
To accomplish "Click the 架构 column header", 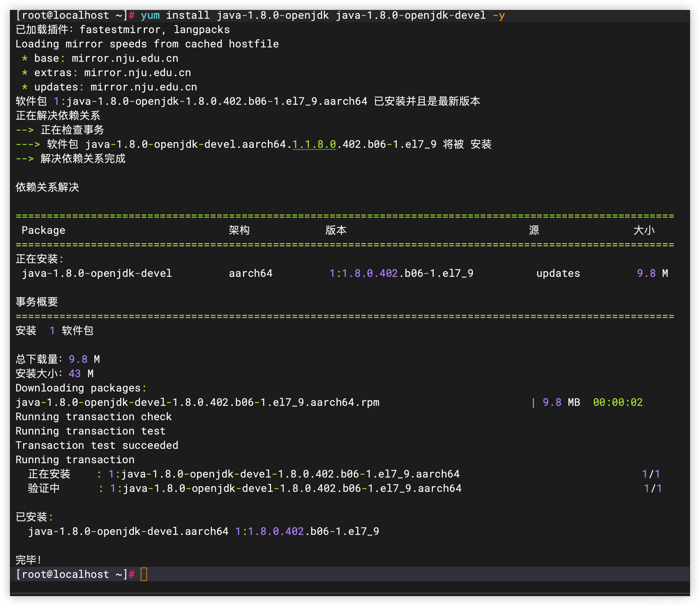I will tap(239, 230).
